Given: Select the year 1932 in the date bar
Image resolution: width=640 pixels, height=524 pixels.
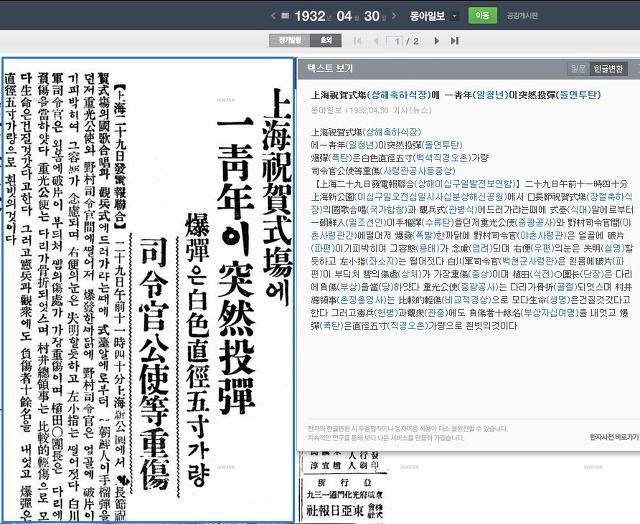Looking at the screenshot, I should [x=310, y=16].
